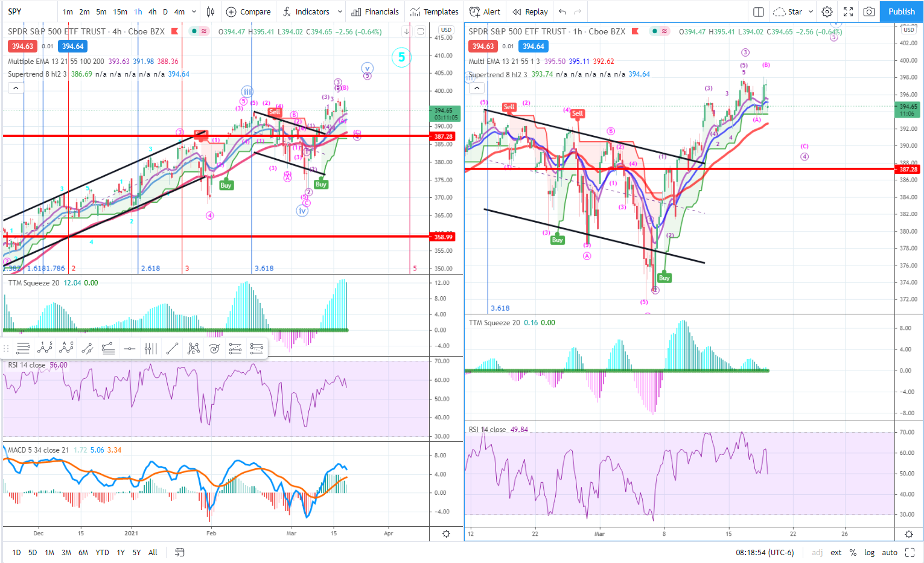Open indicator Templates menu
This screenshot has height=563, width=924.
tap(435, 11)
